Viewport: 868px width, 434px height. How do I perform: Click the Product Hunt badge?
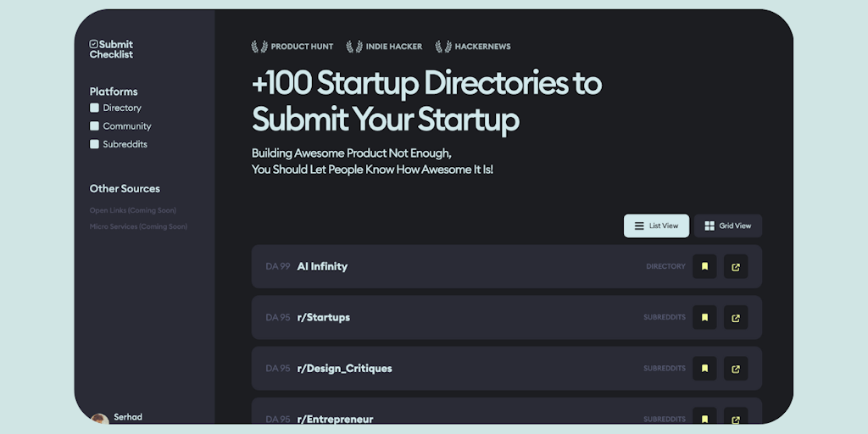(x=292, y=47)
